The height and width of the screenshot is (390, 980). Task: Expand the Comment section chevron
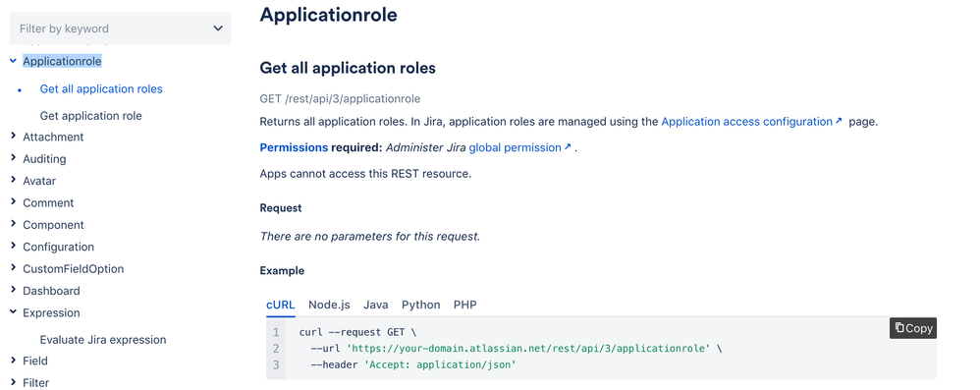[x=13, y=202]
